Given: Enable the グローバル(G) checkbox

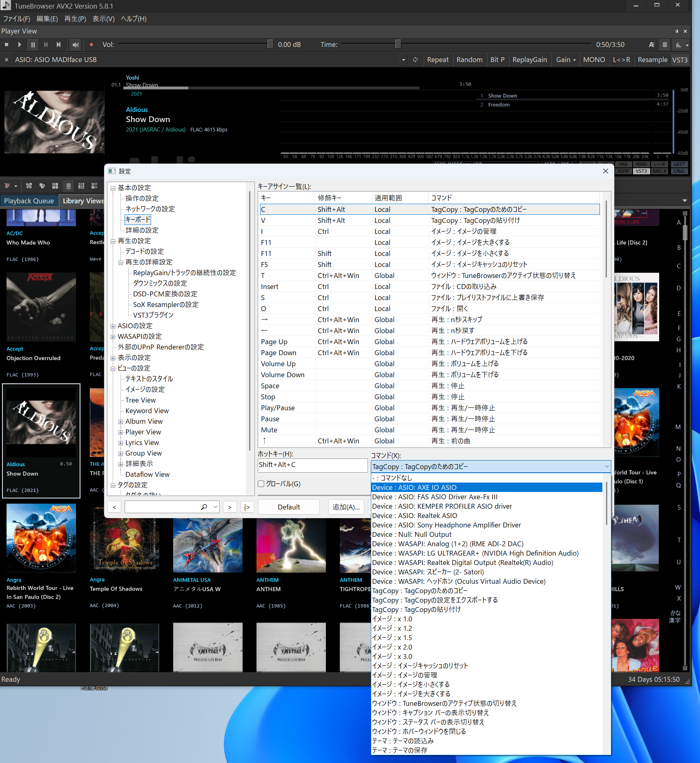Looking at the screenshot, I should 261,484.
